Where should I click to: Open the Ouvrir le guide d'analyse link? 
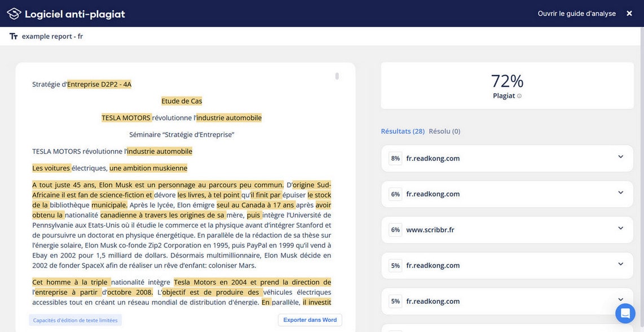click(x=577, y=14)
